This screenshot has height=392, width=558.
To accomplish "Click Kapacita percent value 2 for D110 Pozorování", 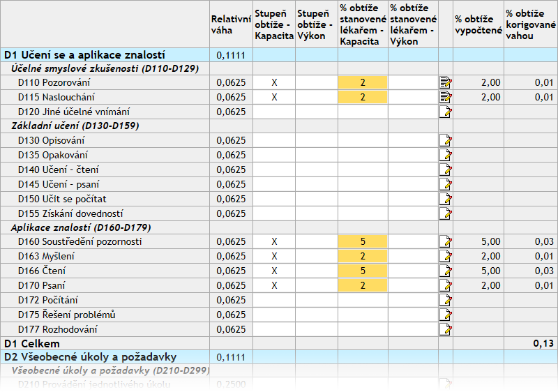I will click(x=363, y=82).
